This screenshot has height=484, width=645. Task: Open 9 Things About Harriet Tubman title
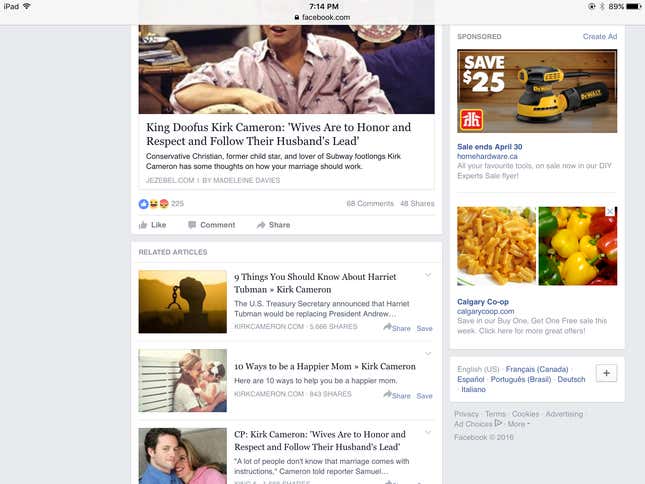[315, 283]
